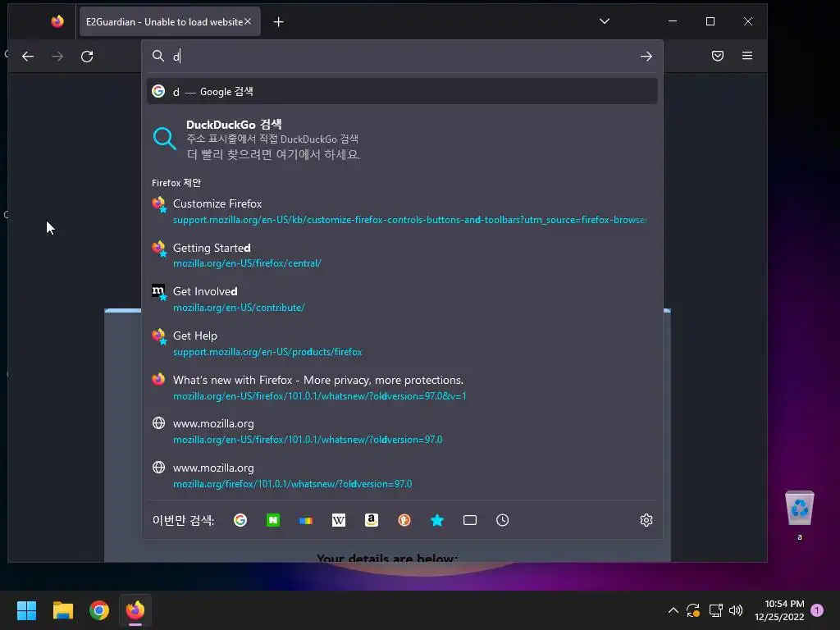Go back to previous page

[x=28, y=57]
